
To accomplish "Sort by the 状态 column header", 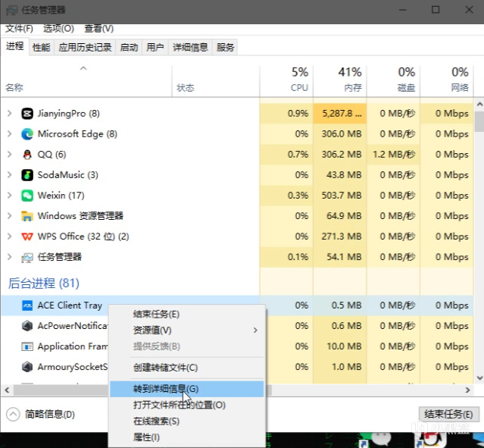I will [215, 80].
